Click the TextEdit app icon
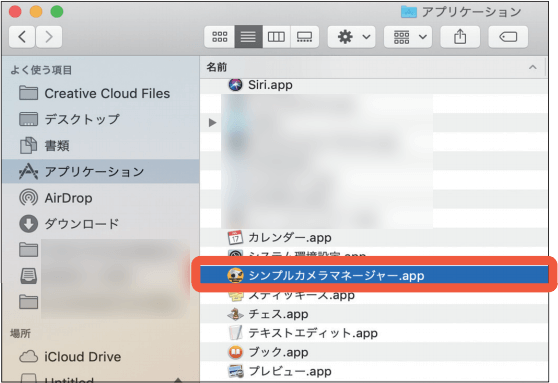 [x=235, y=333]
